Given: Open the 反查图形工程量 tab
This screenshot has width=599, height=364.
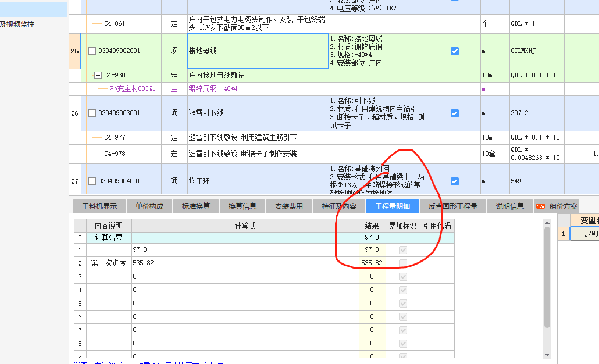Looking at the screenshot, I should coord(452,206).
